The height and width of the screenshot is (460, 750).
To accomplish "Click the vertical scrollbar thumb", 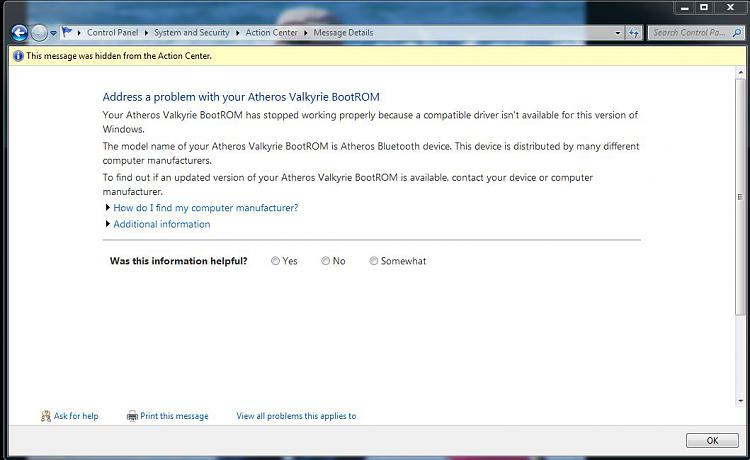I will point(740,197).
